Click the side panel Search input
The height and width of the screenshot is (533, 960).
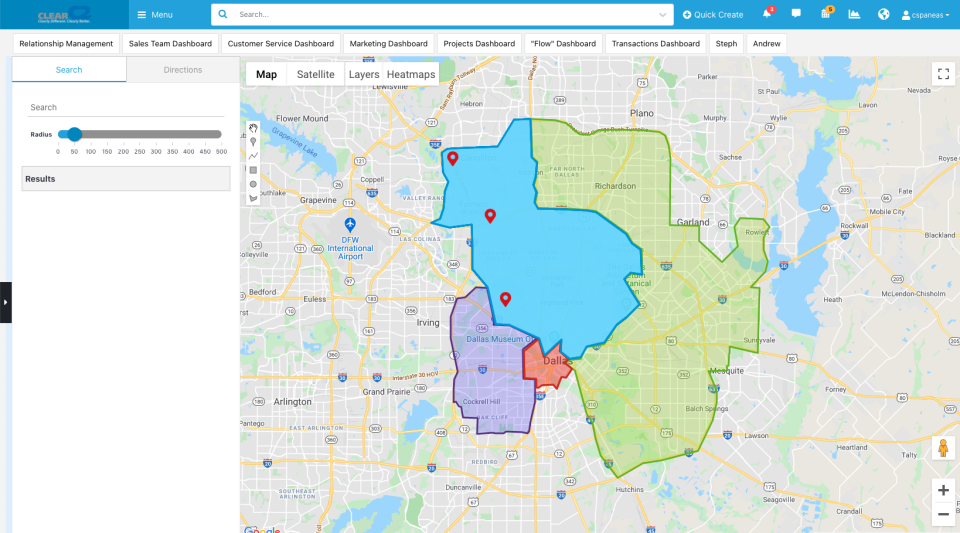point(126,107)
